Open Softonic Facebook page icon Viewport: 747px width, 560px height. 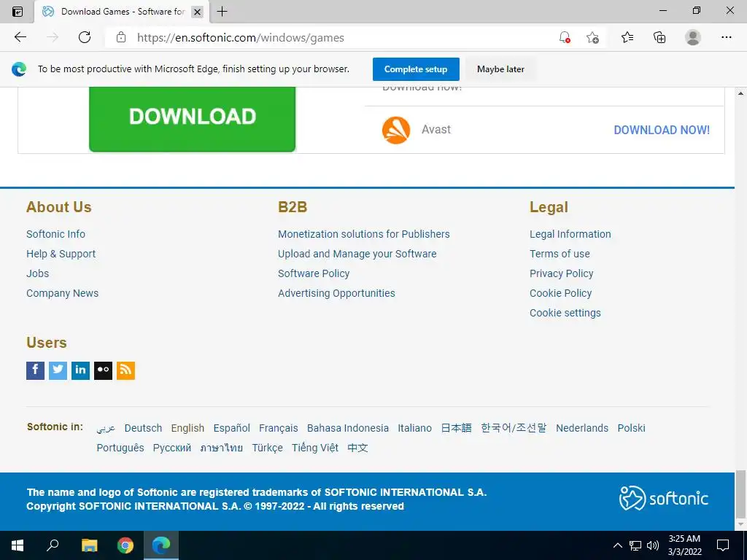click(35, 370)
